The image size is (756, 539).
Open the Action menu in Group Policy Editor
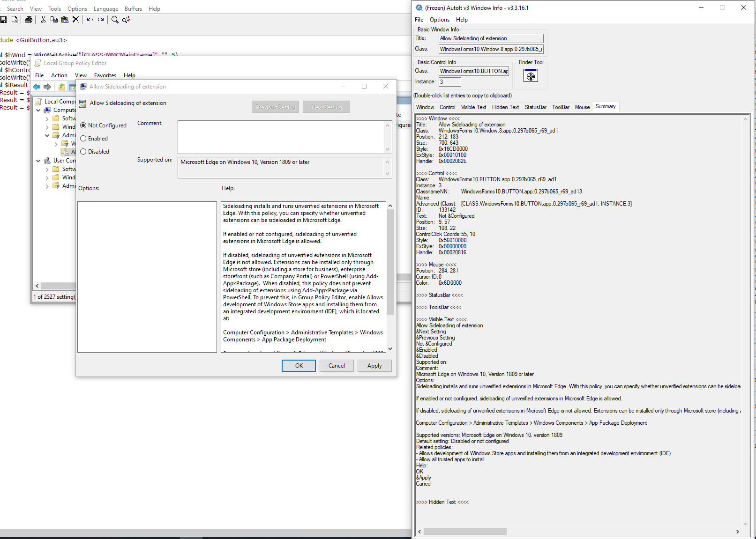(x=59, y=75)
